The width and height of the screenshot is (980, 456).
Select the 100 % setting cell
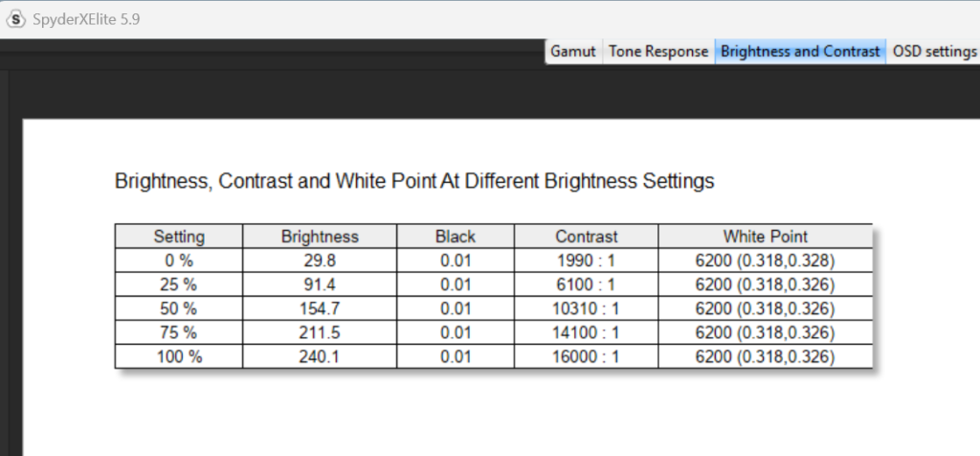pos(179,356)
